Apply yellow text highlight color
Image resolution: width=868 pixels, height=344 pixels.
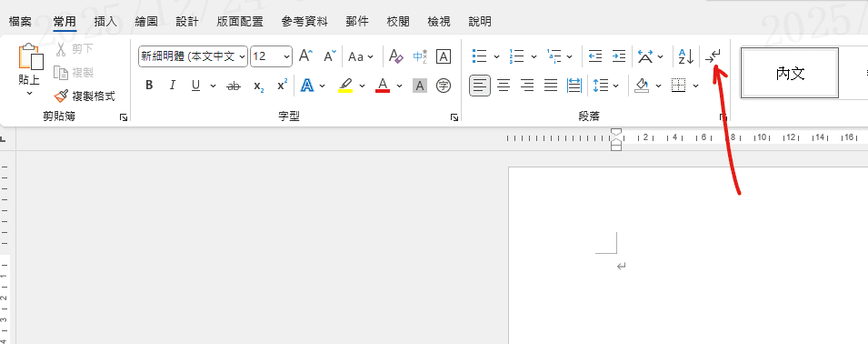tap(345, 86)
